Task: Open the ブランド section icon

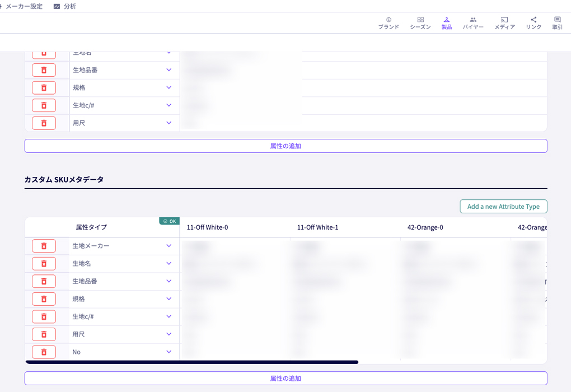Action: click(x=389, y=20)
